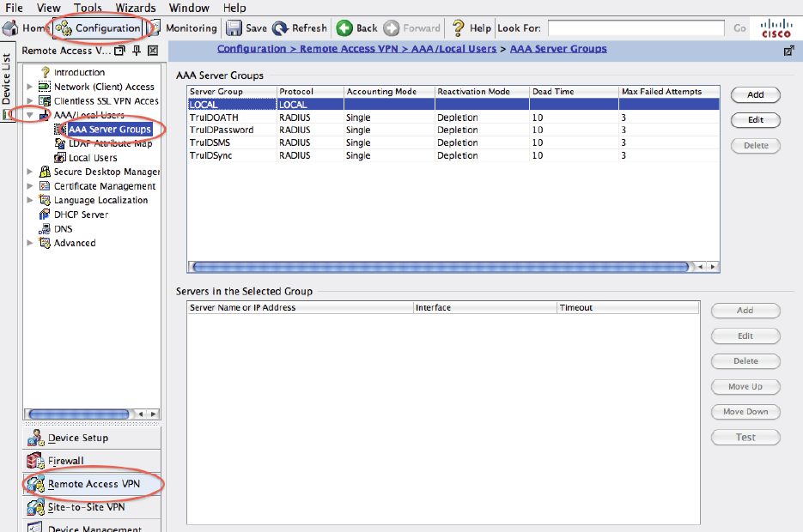Open the Monitoring view in toolbar
This screenshot has width=803, height=532.
point(156,28)
